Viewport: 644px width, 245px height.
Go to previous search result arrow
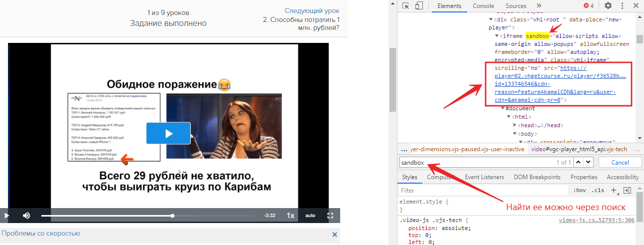579,163
